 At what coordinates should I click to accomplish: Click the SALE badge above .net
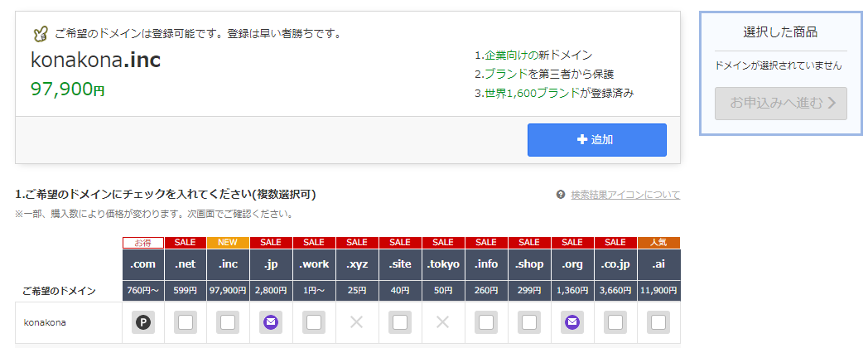[186, 243]
